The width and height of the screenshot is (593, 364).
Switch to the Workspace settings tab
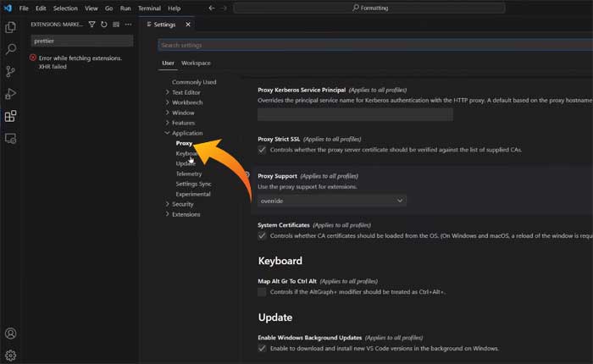pyautogui.click(x=196, y=63)
